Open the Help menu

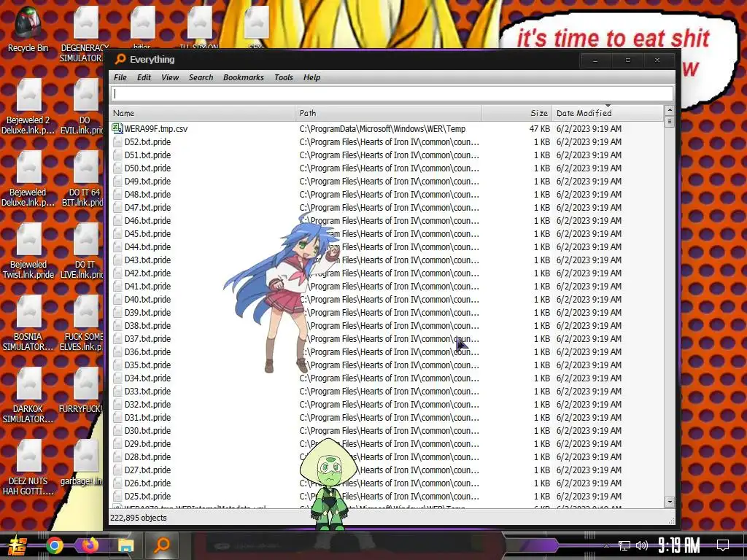click(311, 77)
